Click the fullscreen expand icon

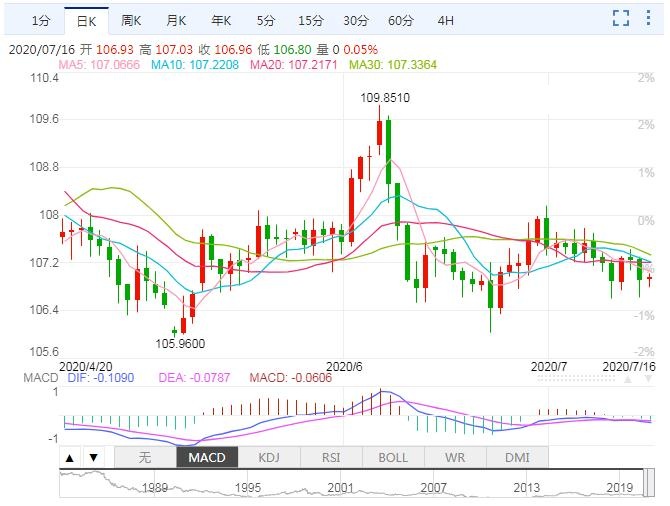point(620,18)
